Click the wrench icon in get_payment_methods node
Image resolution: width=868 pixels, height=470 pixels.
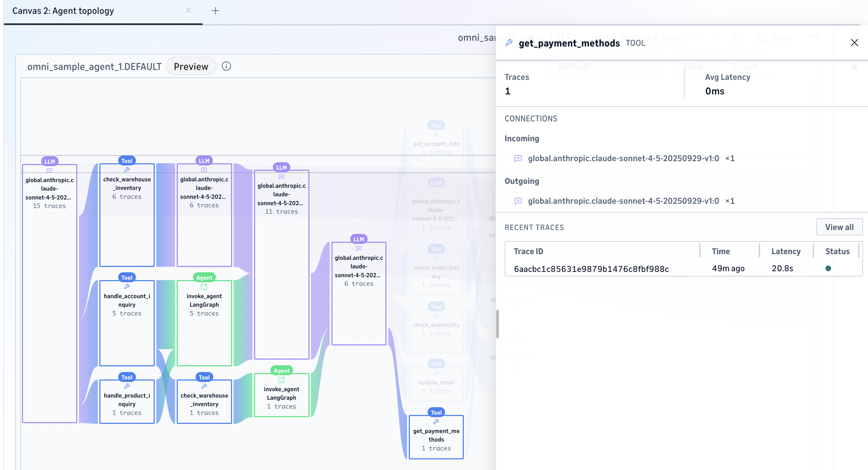pyautogui.click(x=436, y=422)
